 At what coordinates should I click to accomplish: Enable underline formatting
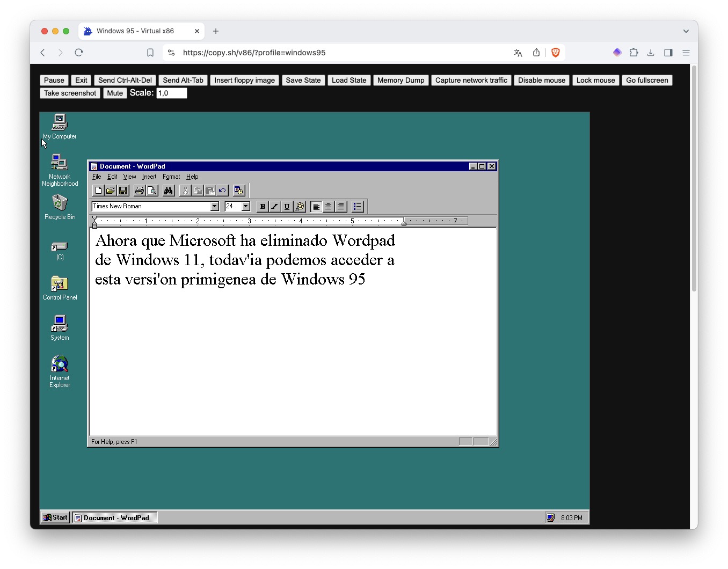[x=287, y=206]
